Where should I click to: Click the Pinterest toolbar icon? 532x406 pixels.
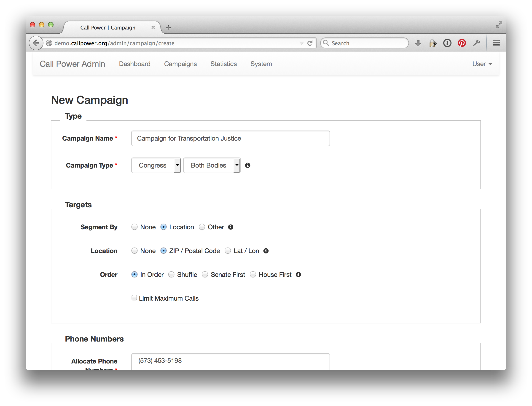[x=462, y=43]
